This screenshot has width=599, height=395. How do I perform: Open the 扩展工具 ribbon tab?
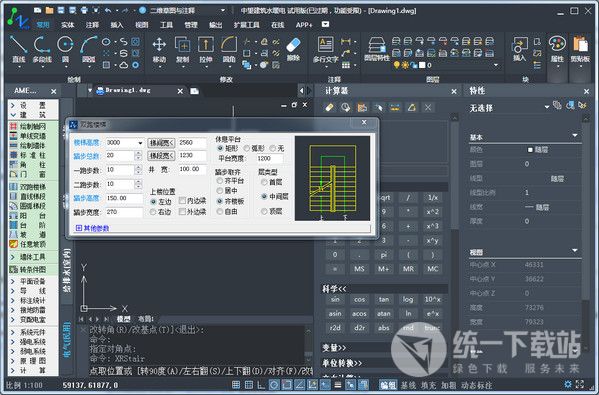pos(246,25)
